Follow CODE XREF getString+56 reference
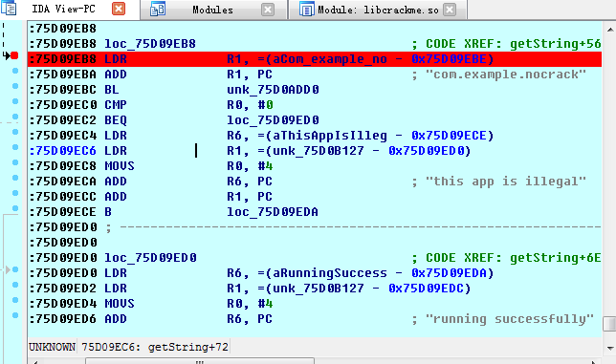Viewport: 616px width, 364px height. point(556,44)
